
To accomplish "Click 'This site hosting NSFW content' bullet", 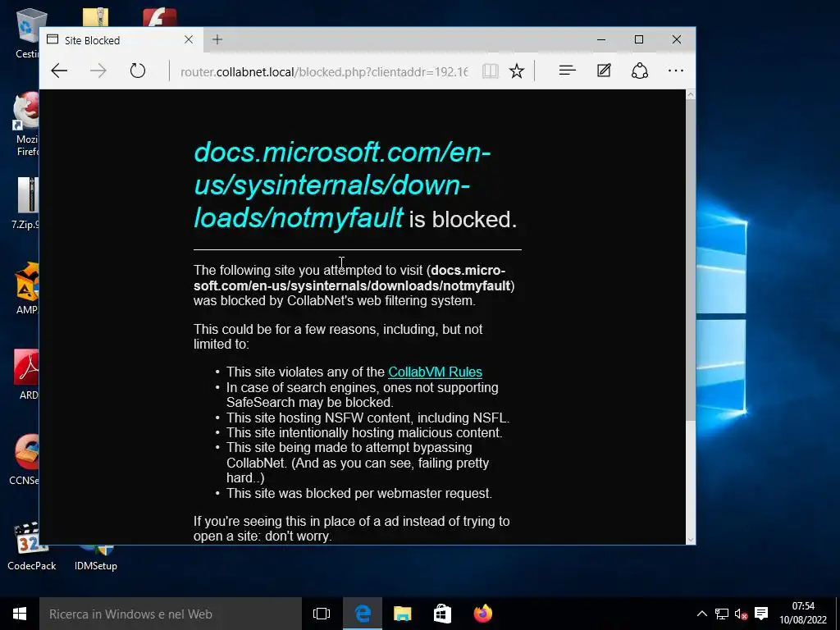I will 367,418.
